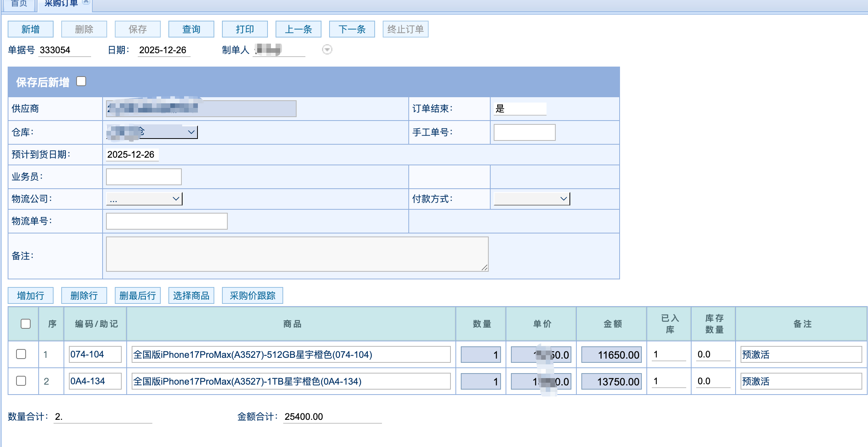The width and height of the screenshot is (868, 447).
Task: Check the select-all checkbox in table header
Action: (x=26, y=324)
